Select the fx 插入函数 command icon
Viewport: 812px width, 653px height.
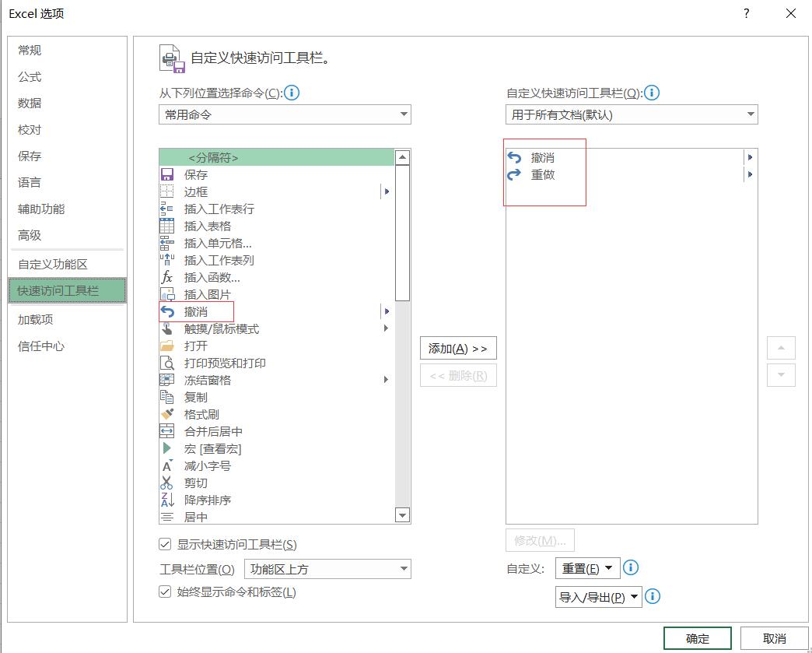(x=166, y=277)
